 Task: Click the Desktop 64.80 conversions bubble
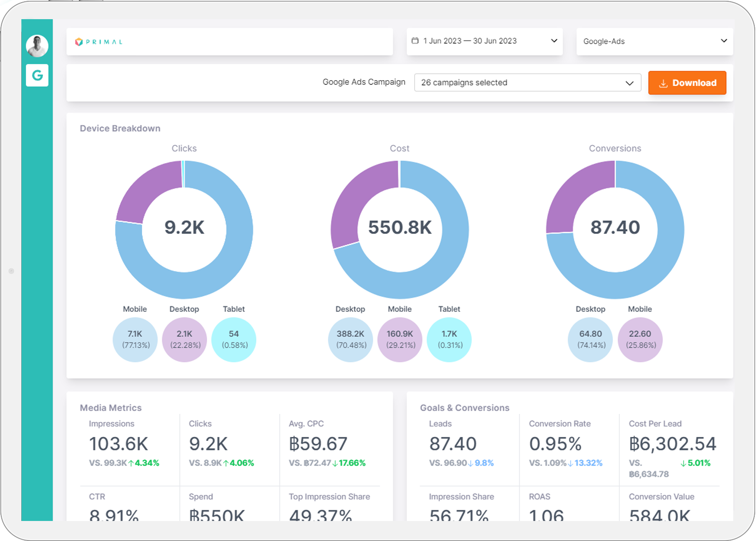[x=590, y=339]
